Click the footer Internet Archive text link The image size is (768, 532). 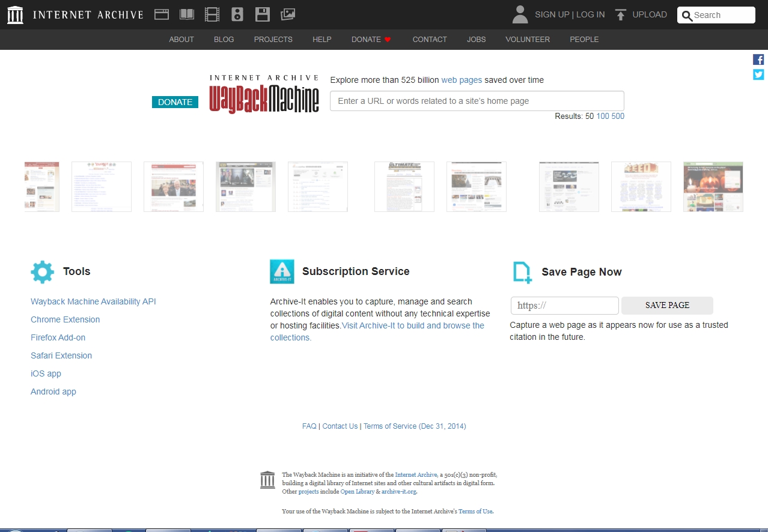pyautogui.click(x=416, y=475)
